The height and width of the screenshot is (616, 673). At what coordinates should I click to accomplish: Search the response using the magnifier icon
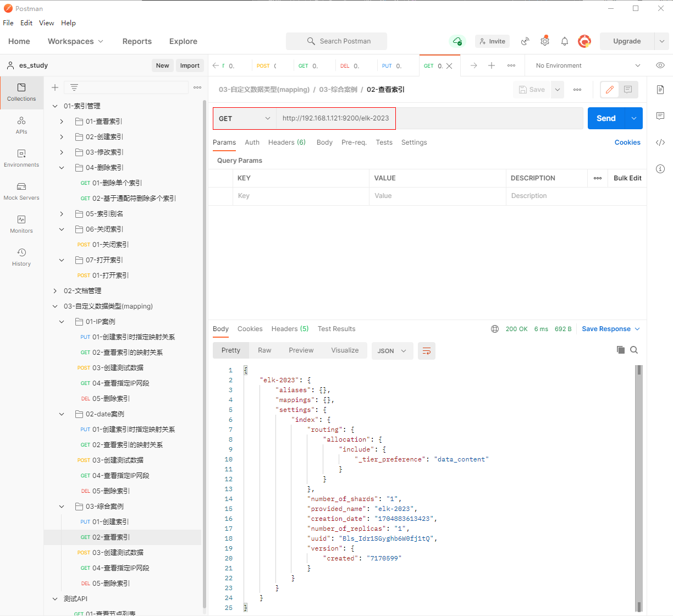[634, 350]
